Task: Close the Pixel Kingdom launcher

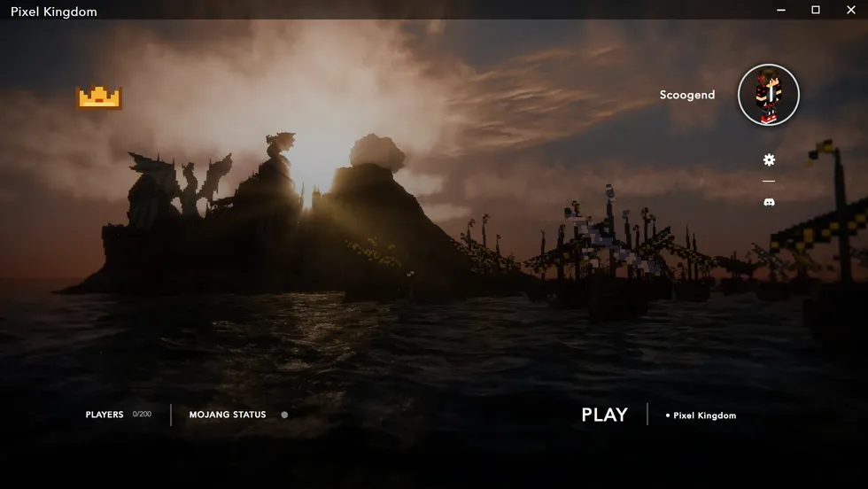Action: pos(851,10)
